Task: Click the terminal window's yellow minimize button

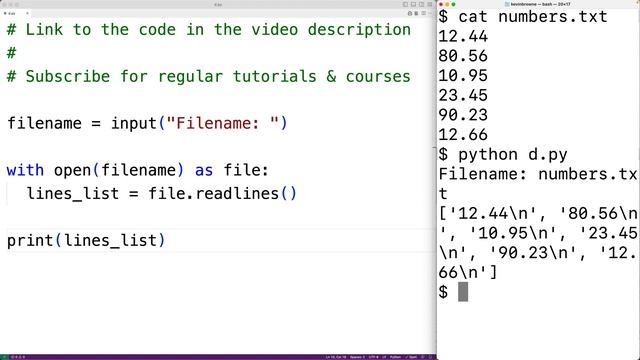Action: coord(447,4)
